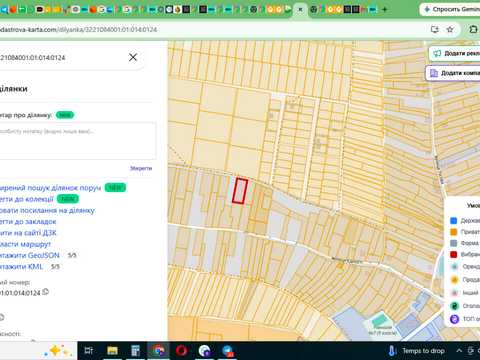The width and height of the screenshot is (480, 360).
Task: View the parcel on the ДЗК site
Action: point(28,233)
